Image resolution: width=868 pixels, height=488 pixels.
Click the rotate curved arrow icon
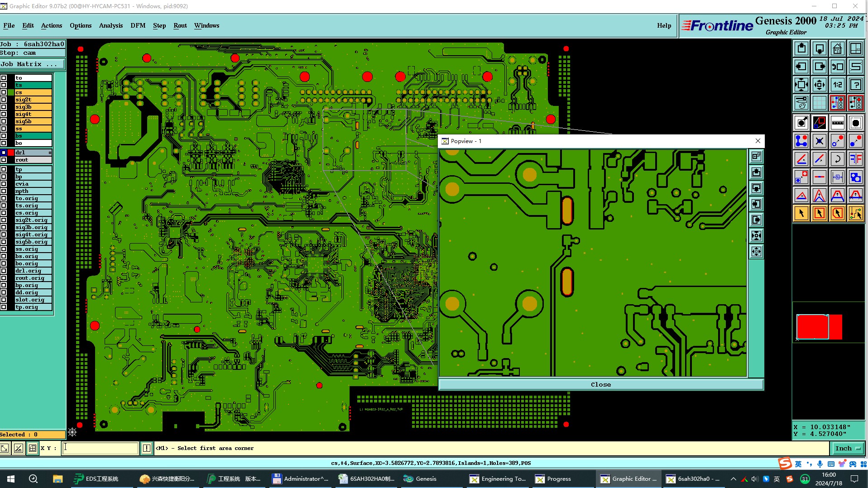[838, 159]
